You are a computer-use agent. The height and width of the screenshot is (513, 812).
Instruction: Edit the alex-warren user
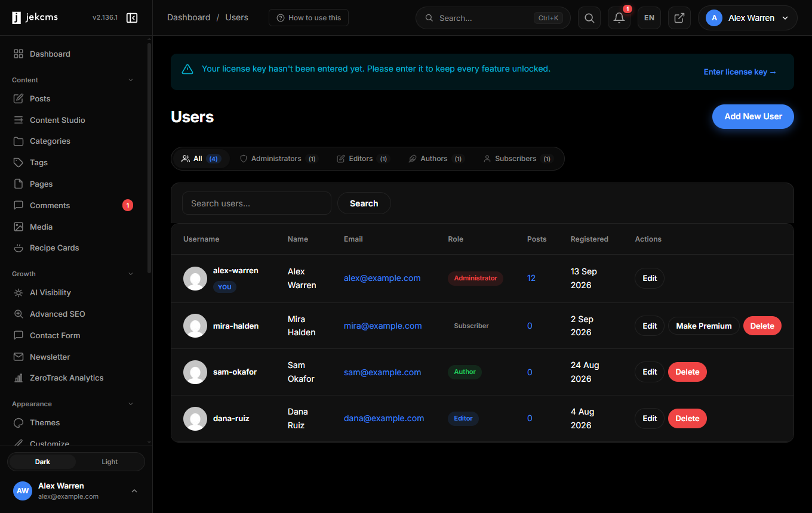[x=650, y=279]
